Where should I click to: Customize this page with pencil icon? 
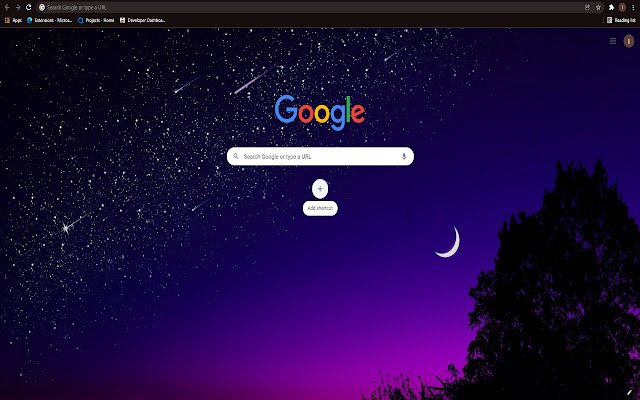(x=629, y=393)
